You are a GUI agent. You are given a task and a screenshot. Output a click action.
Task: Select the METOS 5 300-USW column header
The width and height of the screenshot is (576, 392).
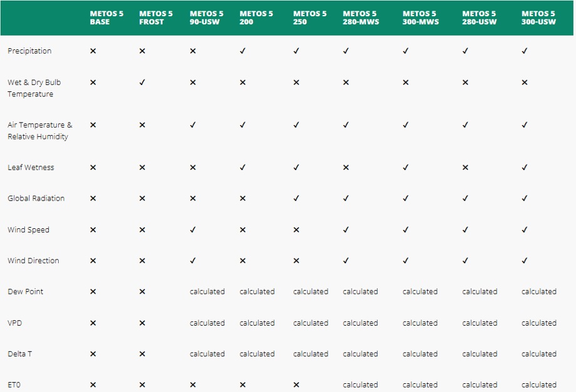tap(538, 18)
